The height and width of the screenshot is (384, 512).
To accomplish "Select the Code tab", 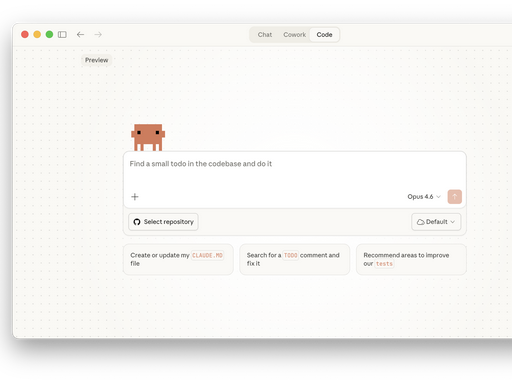I will (x=324, y=35).
